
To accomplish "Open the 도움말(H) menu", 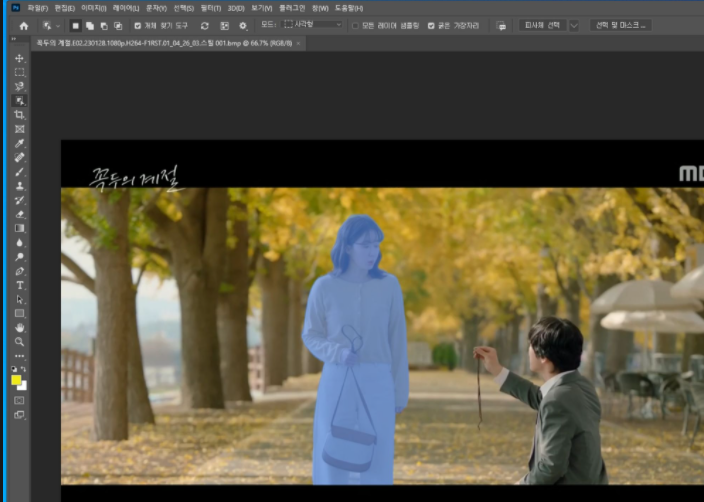I will coord(349,8).
